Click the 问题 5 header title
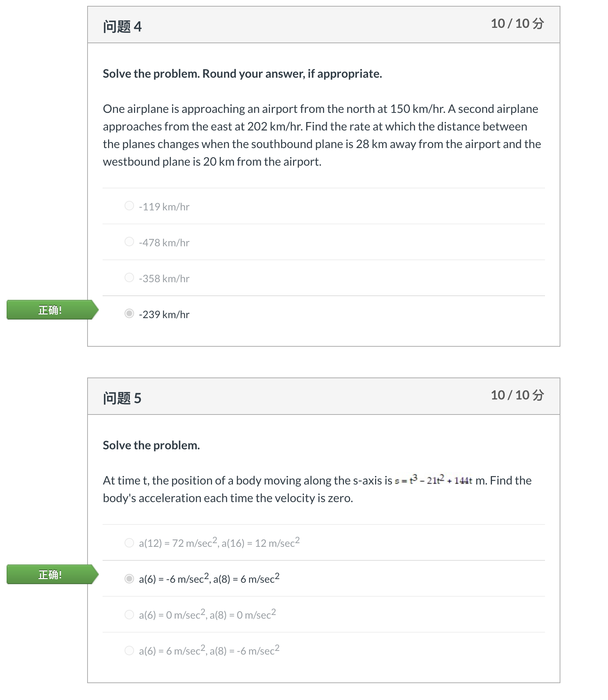608x700 pixels. tap(122, 398)
